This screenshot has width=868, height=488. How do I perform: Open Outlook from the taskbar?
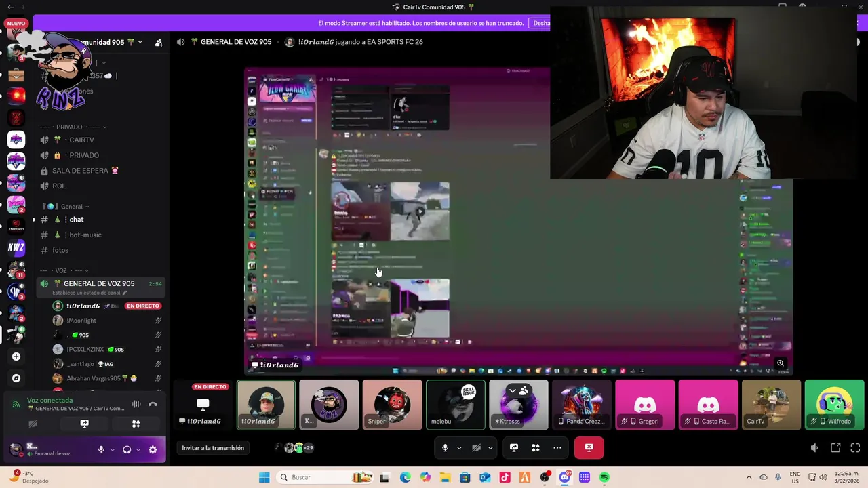(x=485, y=477)
